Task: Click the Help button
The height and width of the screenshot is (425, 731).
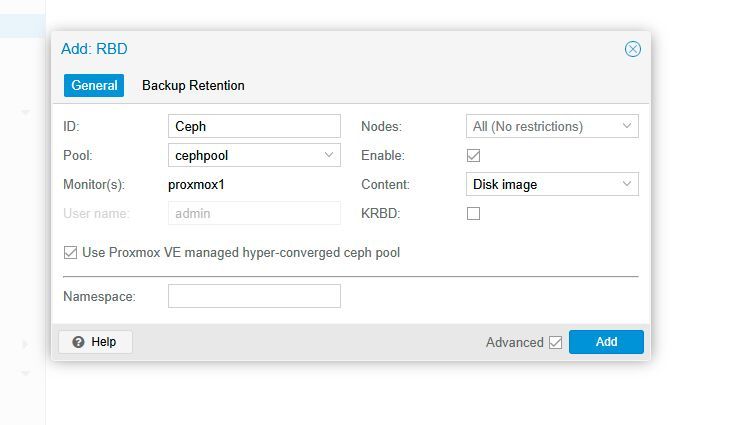Action: [x=95, y=342]
